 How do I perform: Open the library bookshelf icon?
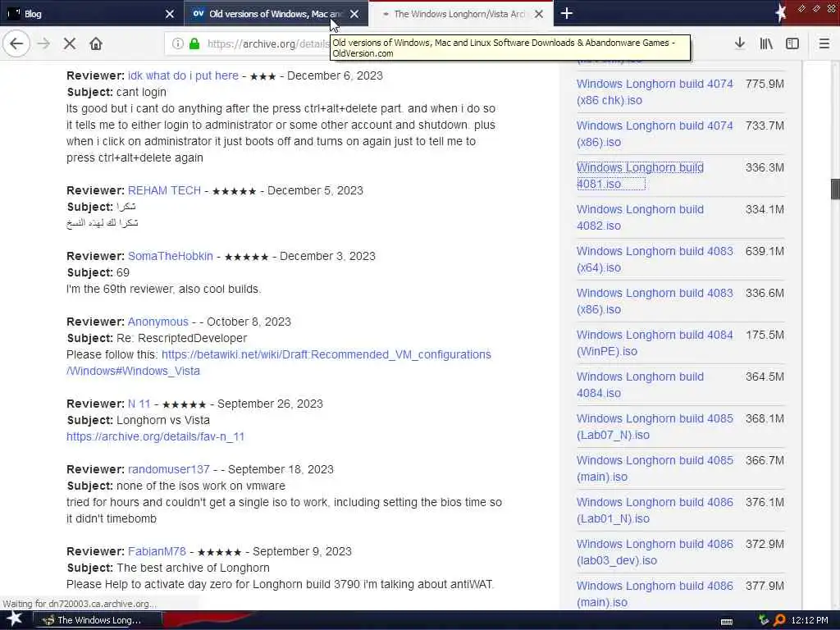click(x=766, y=43)
